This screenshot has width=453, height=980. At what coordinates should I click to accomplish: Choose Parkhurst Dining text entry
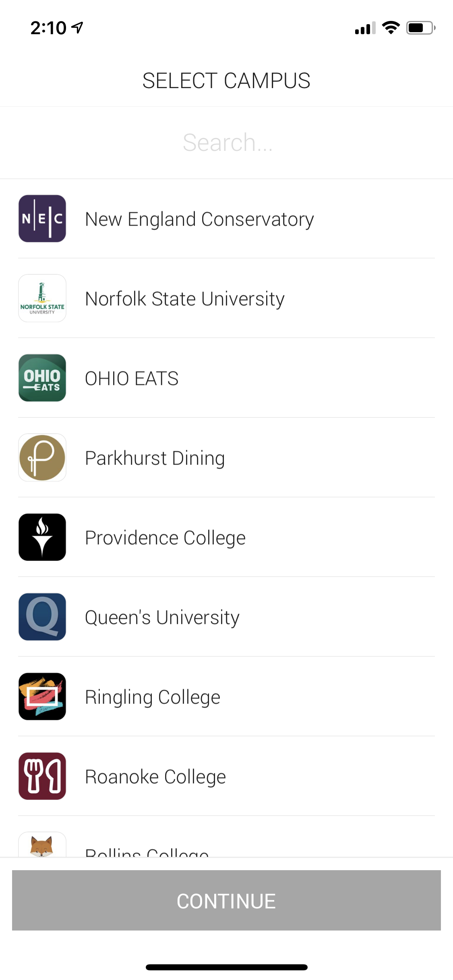(155, 458)
